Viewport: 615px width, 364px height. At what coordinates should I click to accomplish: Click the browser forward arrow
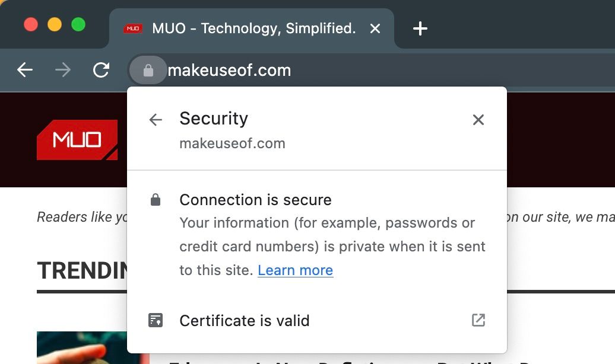tap(62, 71)
